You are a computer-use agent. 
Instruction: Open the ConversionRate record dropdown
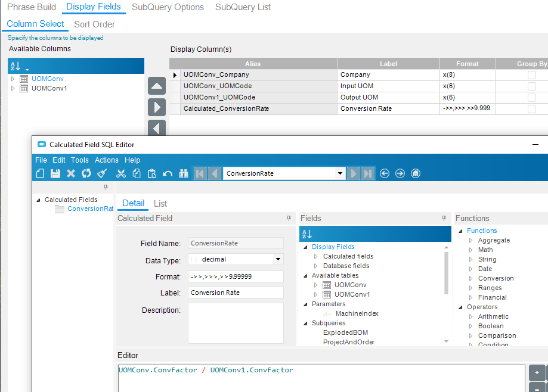pyautogui.click(x=340, y=173)
